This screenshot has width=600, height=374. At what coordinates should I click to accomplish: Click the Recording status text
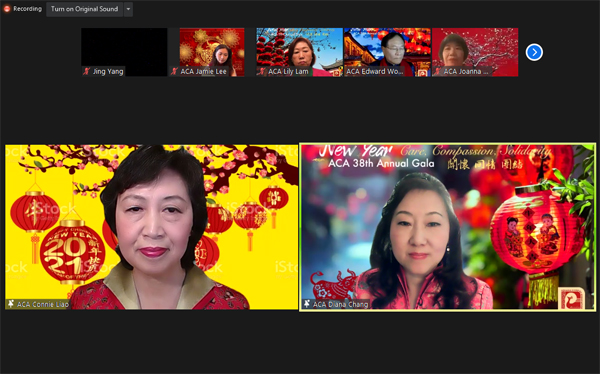coord(27,9)
